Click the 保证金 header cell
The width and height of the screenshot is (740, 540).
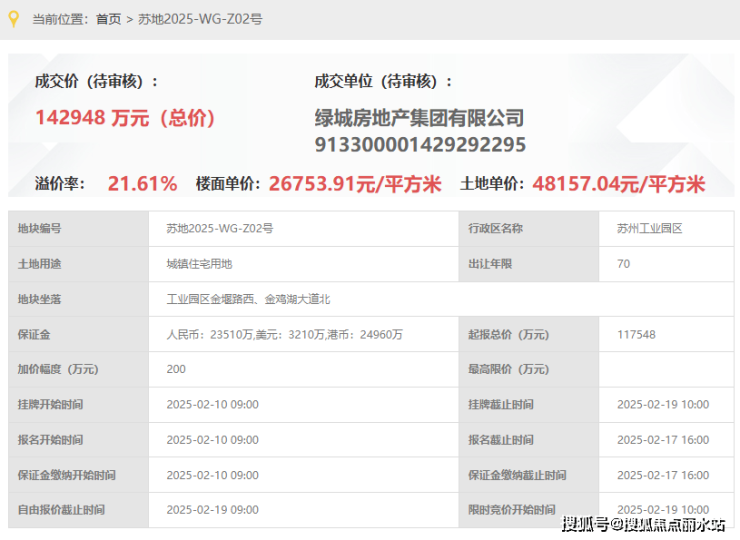pyautogui.click(x=78, y=334)
